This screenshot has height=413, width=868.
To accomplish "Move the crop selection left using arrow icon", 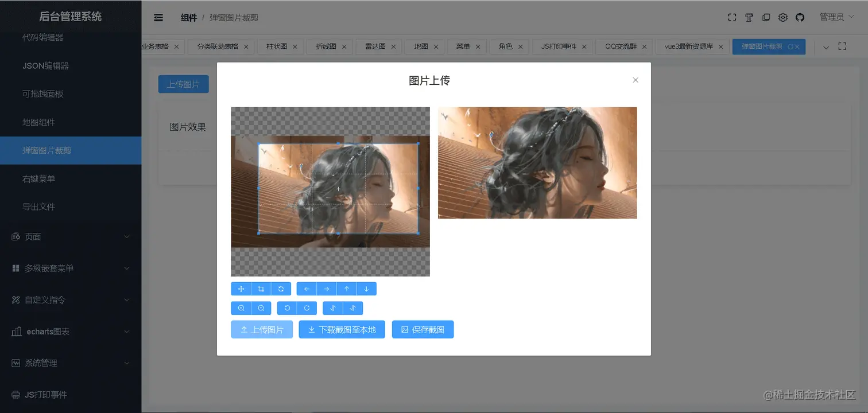I will pos(307,289).
